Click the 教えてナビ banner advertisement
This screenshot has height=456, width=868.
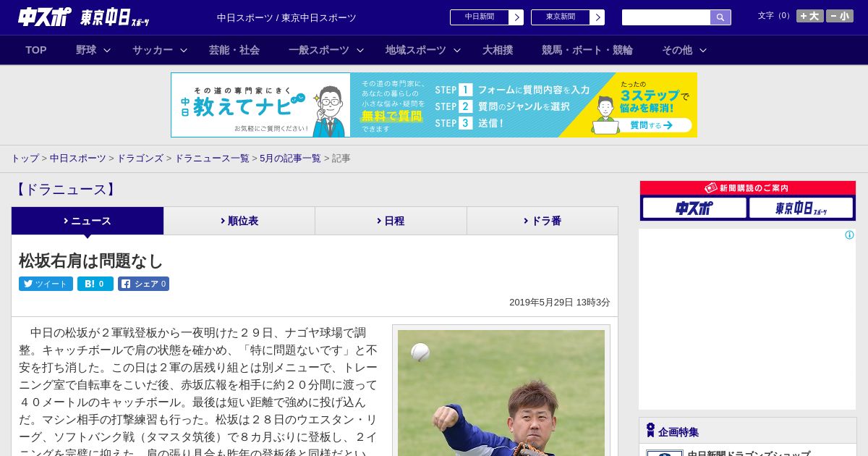point(434,105)
